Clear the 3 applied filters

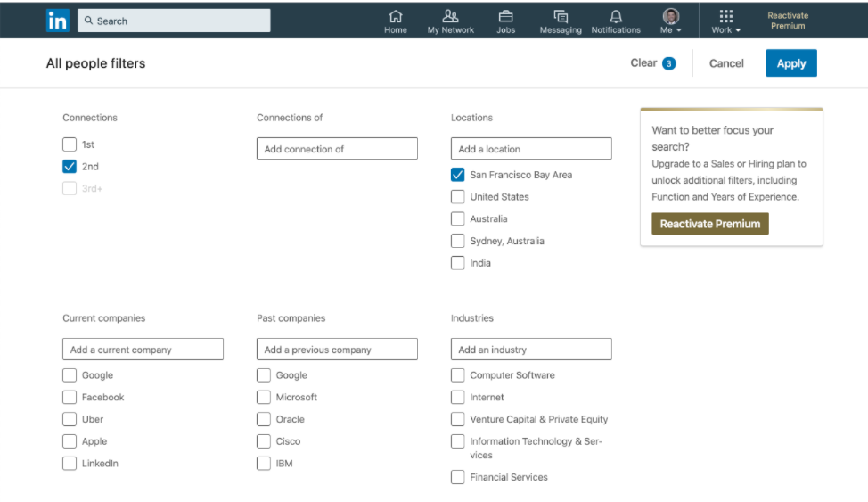click(652, 63)
